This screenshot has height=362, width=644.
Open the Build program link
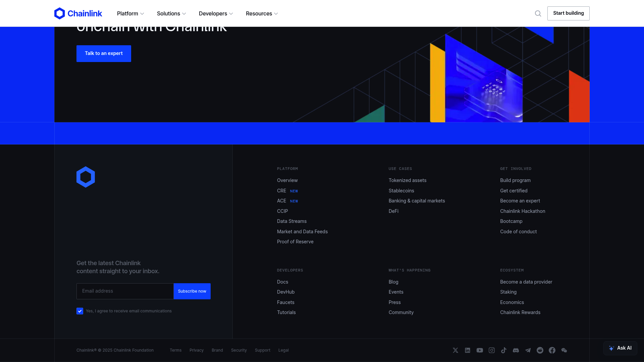(x=516, y=180)
